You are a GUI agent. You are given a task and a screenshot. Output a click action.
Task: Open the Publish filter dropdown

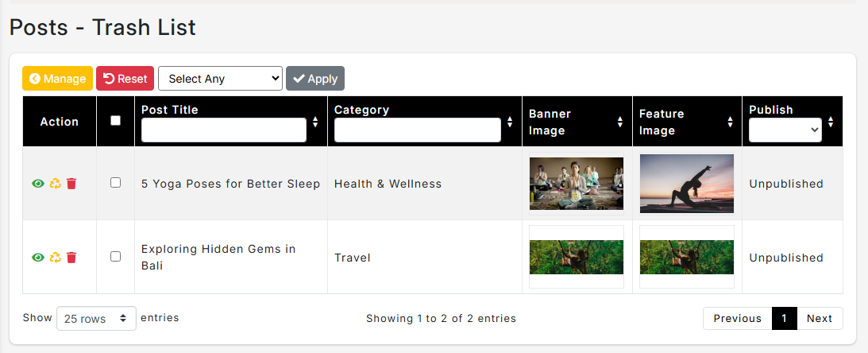coord(785,130)
